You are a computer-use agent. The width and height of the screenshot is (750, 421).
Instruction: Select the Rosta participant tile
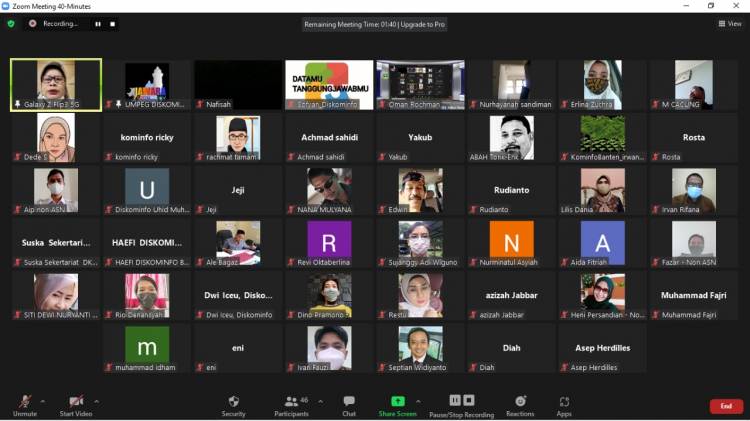pyautogui.click(x=694, y=138)
